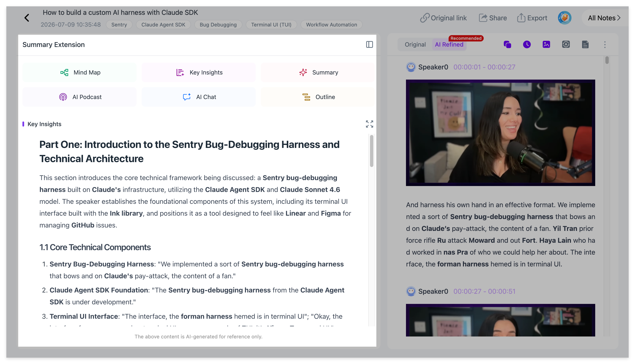Toggle the Summary Extension split-panel layout icon

pyautogui.click(x=369, y=44)
